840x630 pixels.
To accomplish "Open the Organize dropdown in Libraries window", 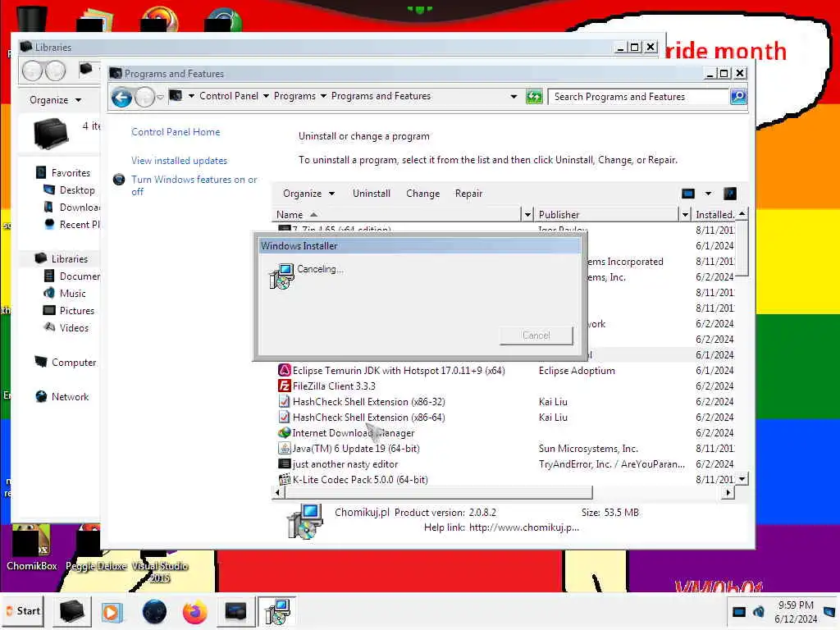I will click(x=55, y=100).
